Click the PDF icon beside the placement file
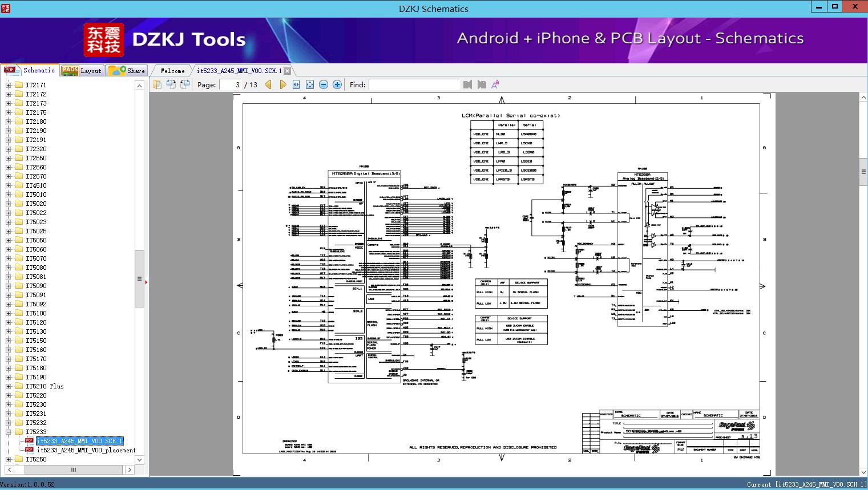 point(29,450)
